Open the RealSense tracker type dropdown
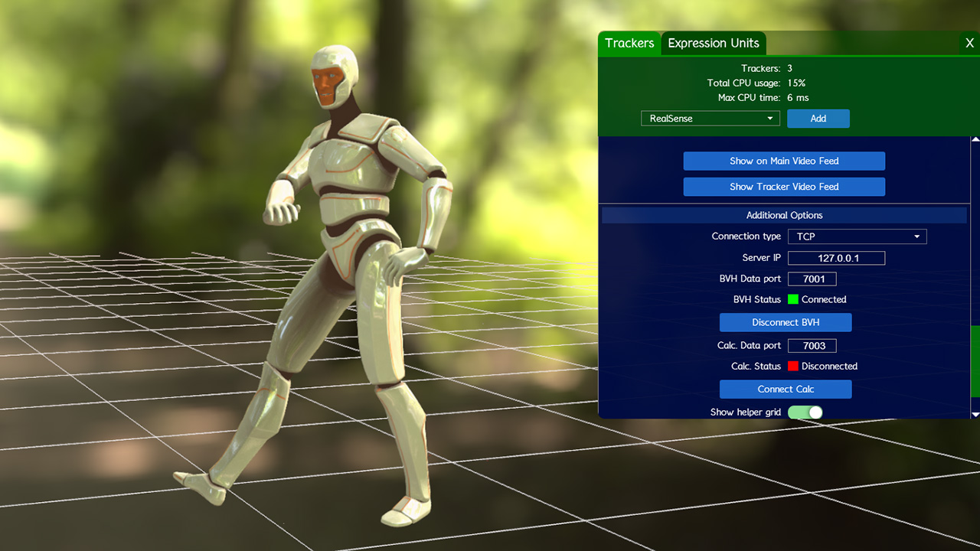Viewport: 980px width, 551px height. [x=710, y=119]
